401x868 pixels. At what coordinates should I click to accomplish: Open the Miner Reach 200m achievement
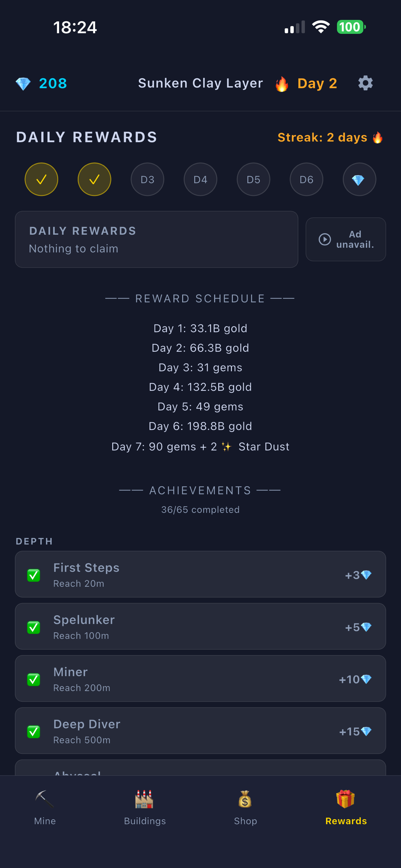click(200, 678)
